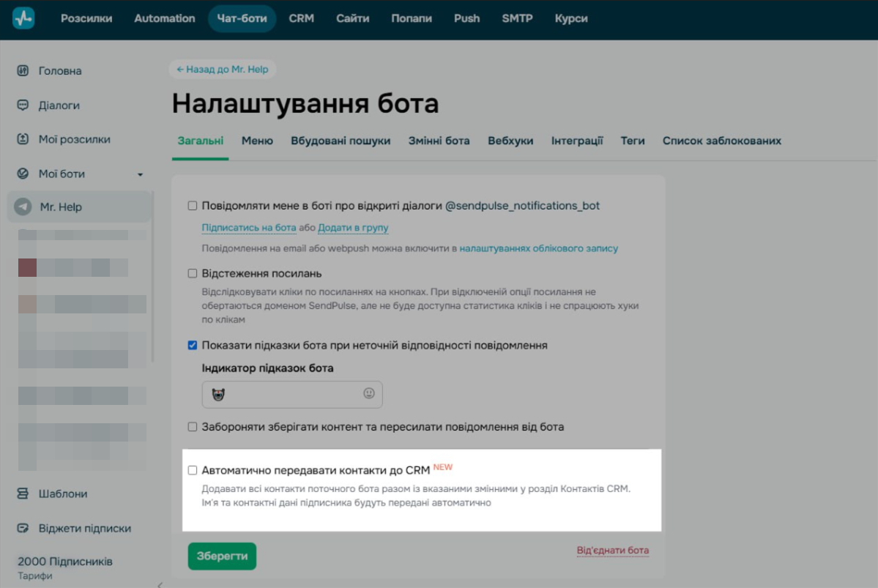Open Попапи in top navigation
Viewport: 878px width, 588px height.
tap(412, 18)
